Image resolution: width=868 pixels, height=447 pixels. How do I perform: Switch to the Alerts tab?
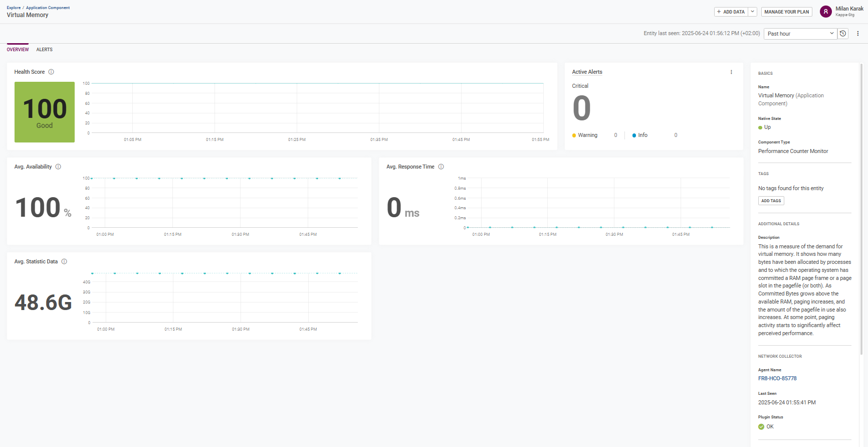pyautogui.click(x=44, y=50)
